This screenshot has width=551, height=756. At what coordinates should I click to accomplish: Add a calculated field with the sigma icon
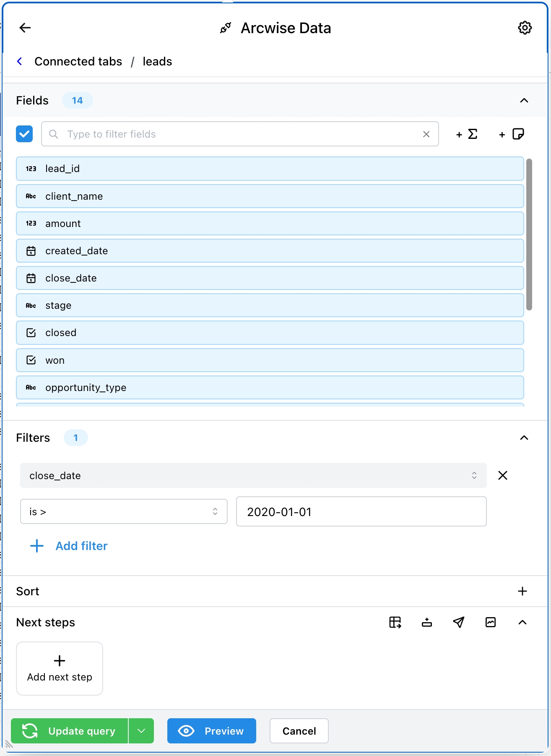[467, 134]
